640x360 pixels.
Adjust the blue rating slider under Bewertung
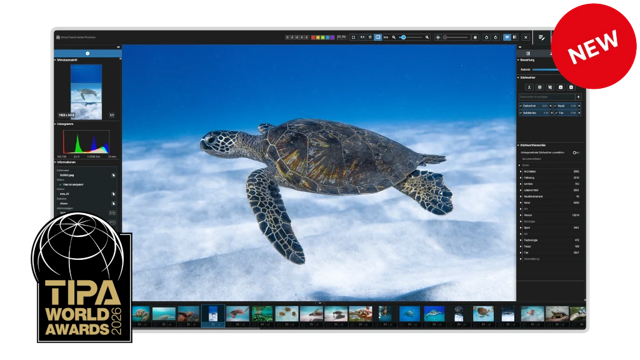pos(545,69)
